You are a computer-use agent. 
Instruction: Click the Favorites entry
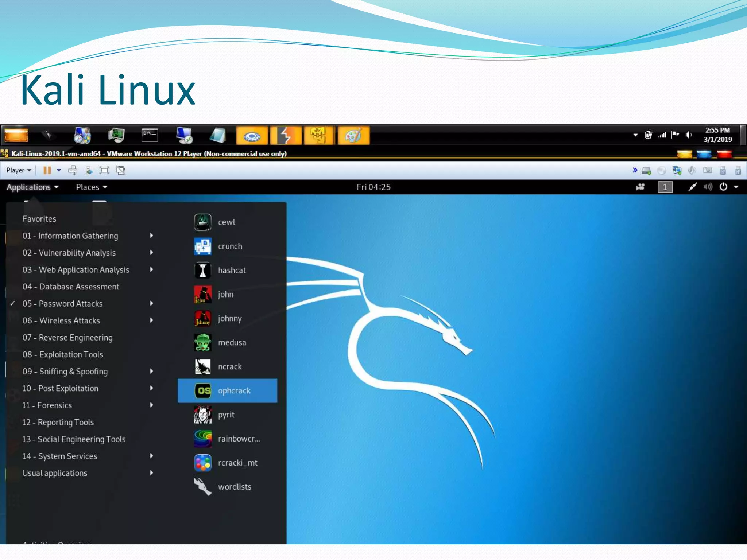point(39,219)
